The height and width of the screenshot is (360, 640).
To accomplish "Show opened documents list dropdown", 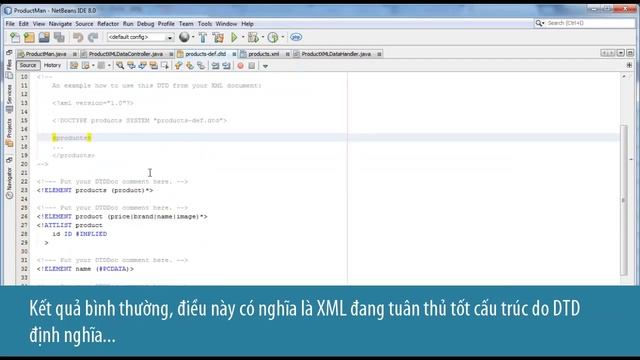I will (x=621, y=53).
